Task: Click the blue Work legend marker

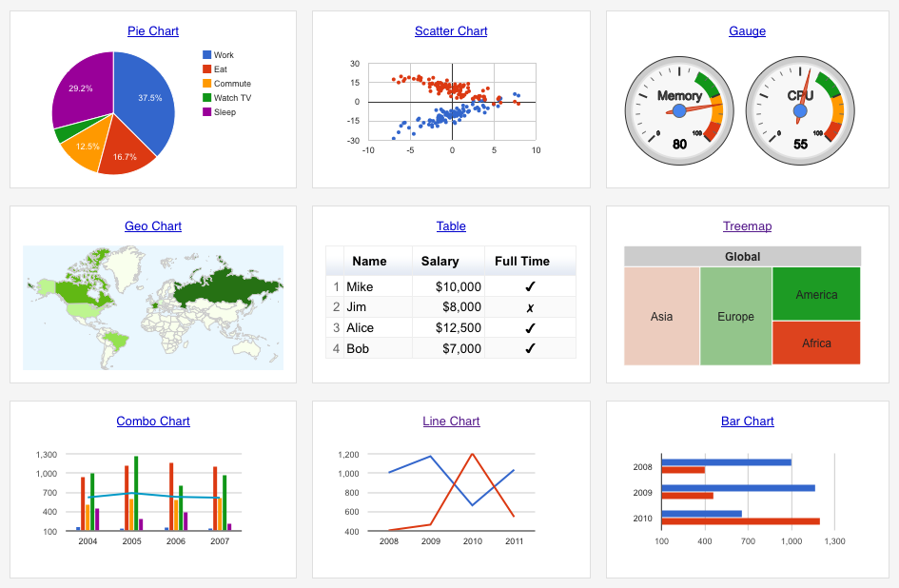Action: point(207,54)
